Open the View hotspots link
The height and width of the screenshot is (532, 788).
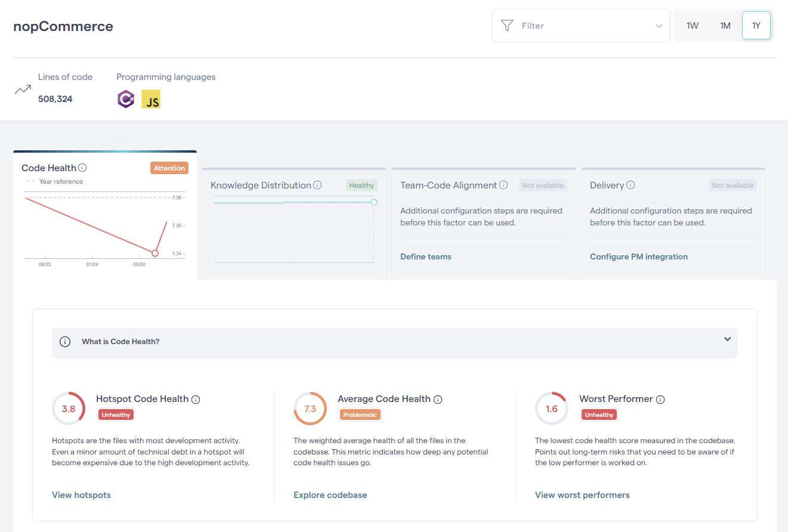click(81, 495)
